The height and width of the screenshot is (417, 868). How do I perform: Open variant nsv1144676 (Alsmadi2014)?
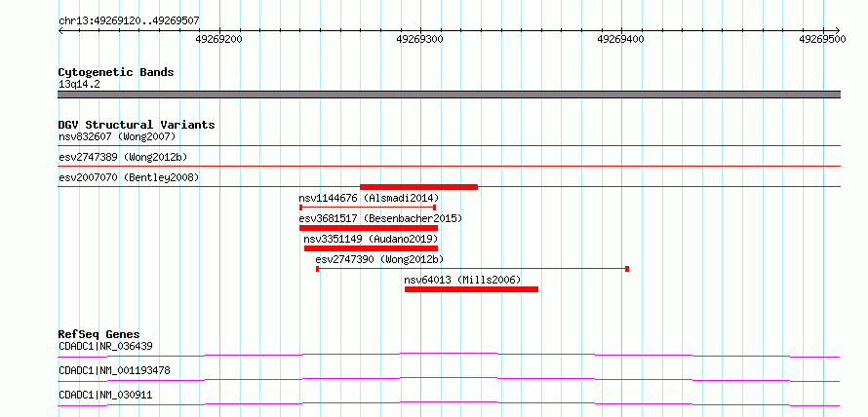pos(369,198)
